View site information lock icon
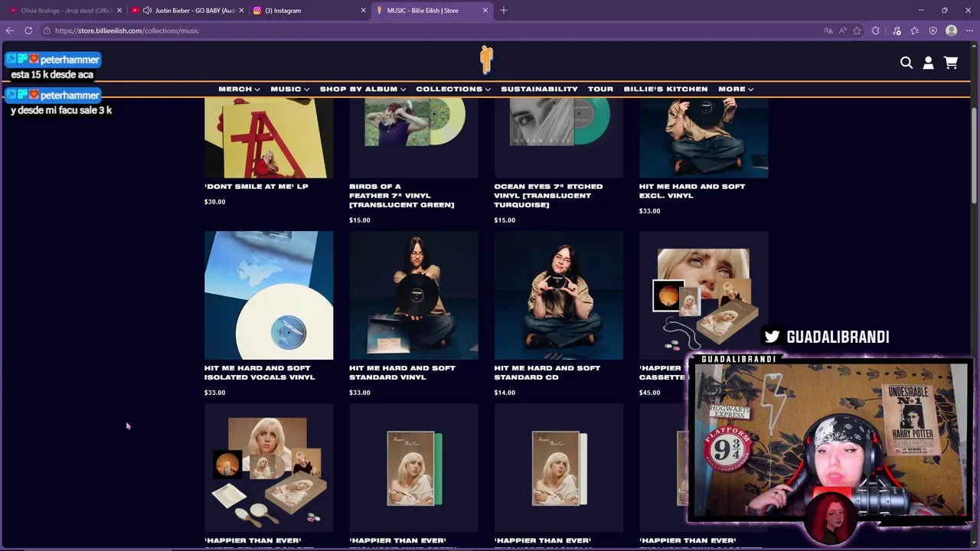The height and width of the screenshot is (551, 980). click(47, 31)
